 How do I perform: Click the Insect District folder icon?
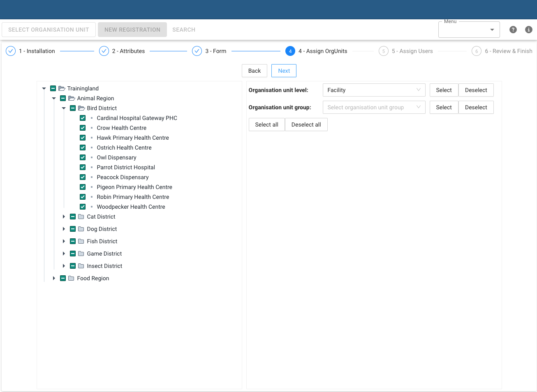[81, 266]
